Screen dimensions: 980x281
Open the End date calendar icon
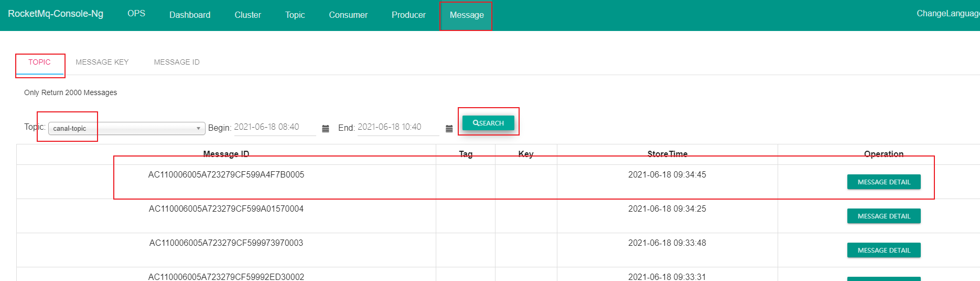449,129
